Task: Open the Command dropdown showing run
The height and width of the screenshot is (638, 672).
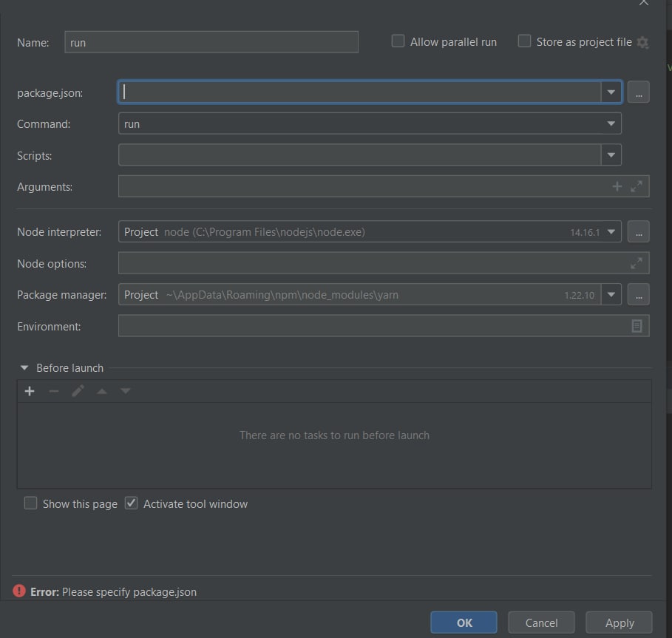Action: 370,123
